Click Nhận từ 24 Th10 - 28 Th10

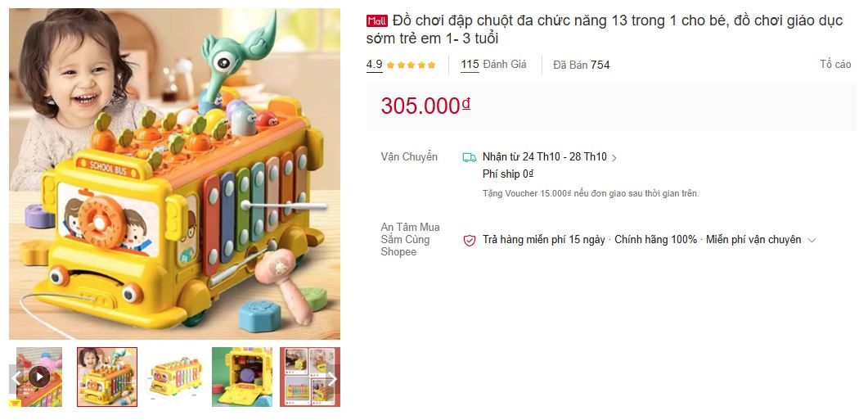[x=545, y=157]
